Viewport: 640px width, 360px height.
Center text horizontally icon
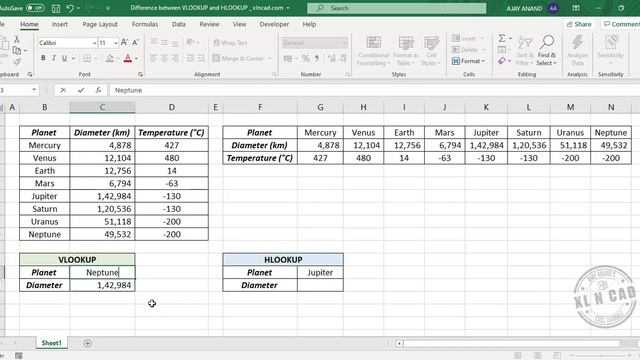(x=164, y=58)
